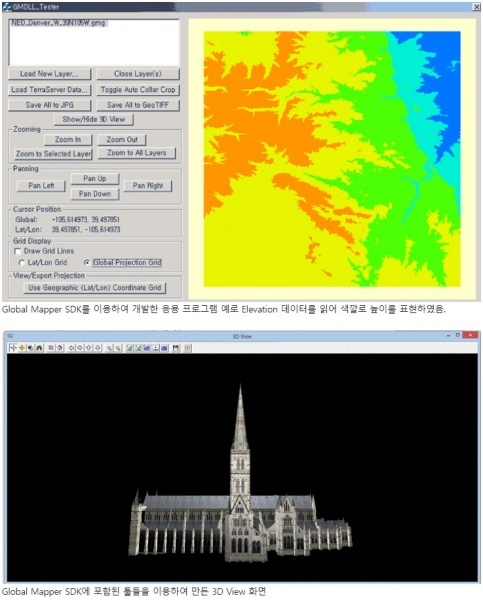The image size is (483, 600).
Task: Click the down arrow icon in 3D toolbar
Action: (x=98, y=348)
